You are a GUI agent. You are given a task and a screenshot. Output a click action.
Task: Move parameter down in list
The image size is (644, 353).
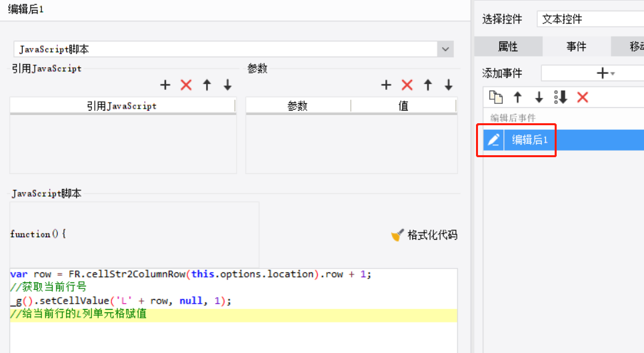pyautogui.click(x=449, y=85)
